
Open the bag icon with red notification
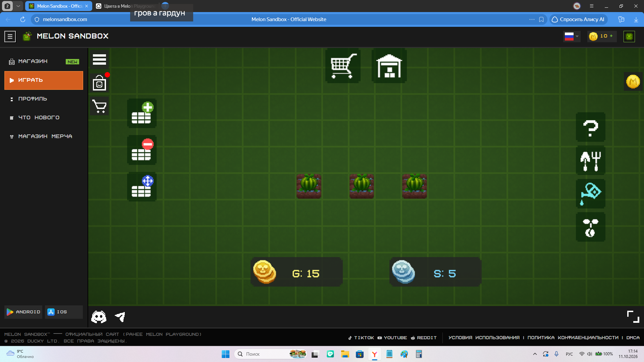pos(99,83)
